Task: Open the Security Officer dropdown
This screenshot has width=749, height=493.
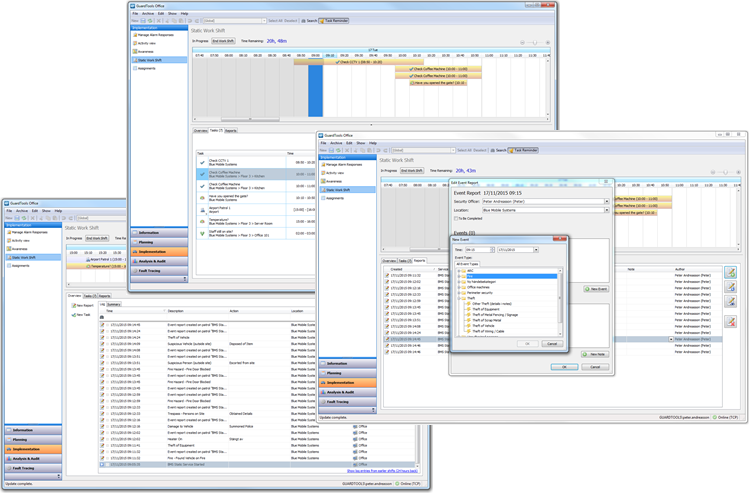Action: 607,202
